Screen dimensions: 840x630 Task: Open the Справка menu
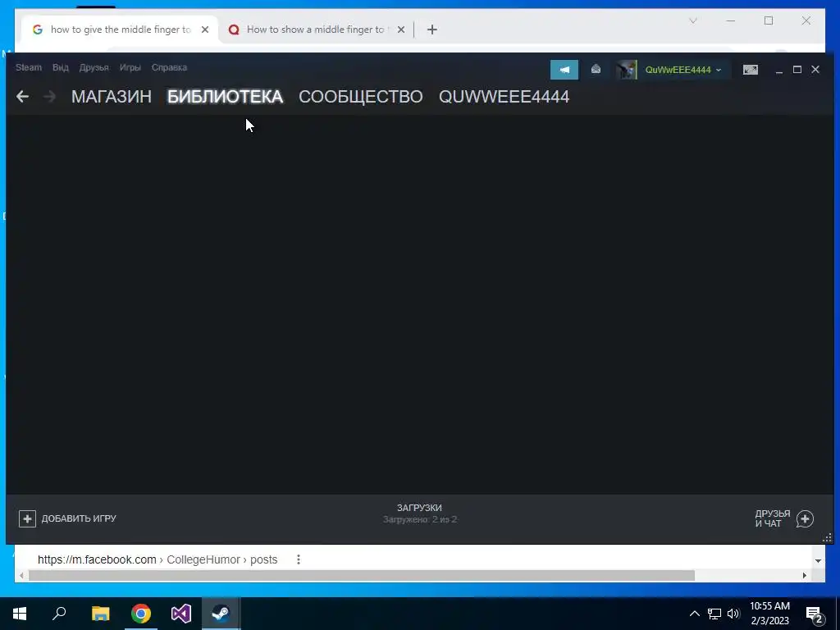[x=169, y=67]
